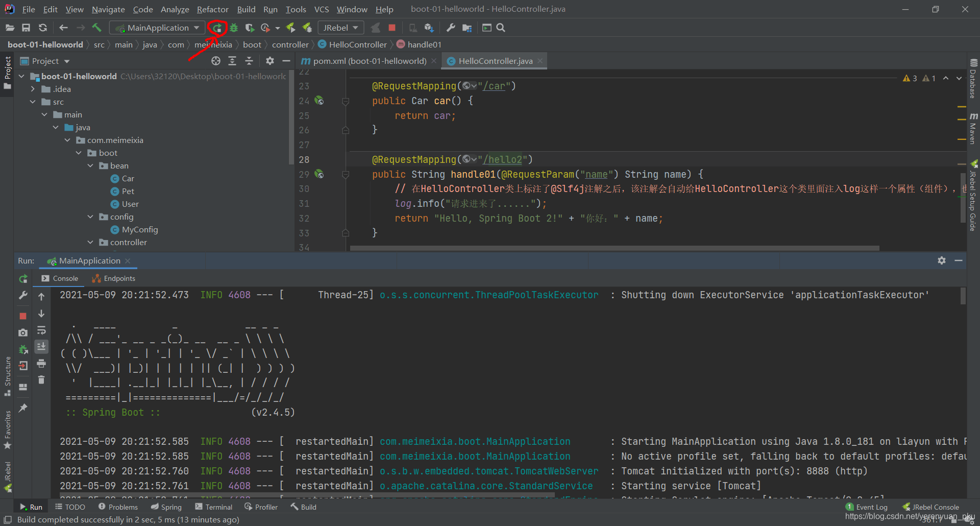The height and width of the screenshot is (526, 980).
Task: Switch to pom.xml editor tab
Action: pyautogui.click(x=369, y=61)
